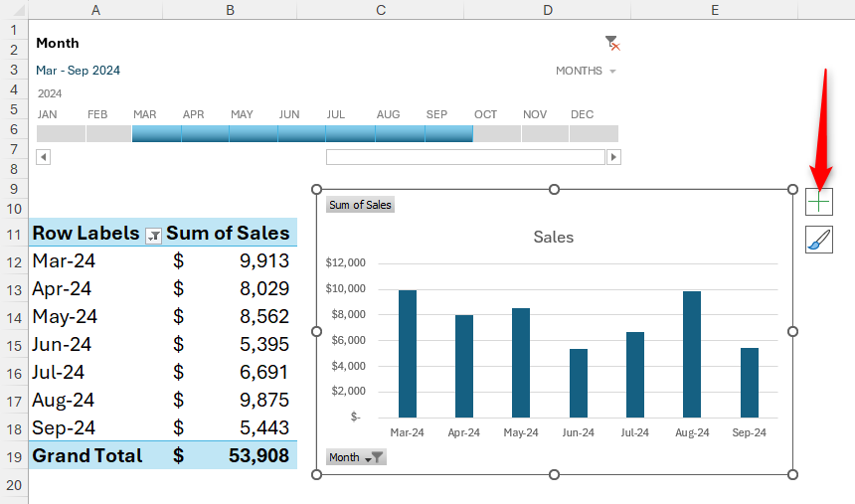The image size is (855, 504).
Task: Select the Sales chart title
Action: 554,238
